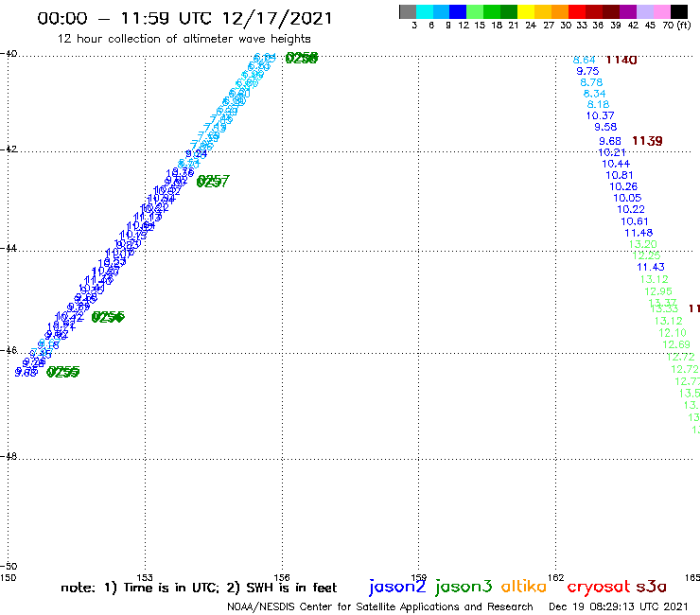Click the wave height value '10.37'
This screenshot has height=615, width=700.
pos(600,115)
